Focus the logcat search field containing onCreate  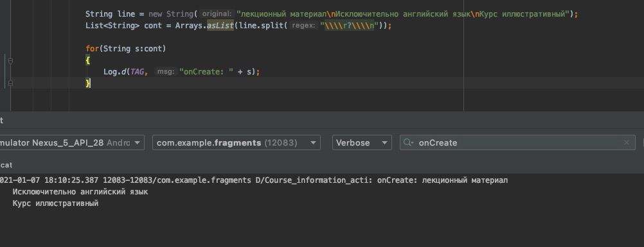(x=517, y=143)
